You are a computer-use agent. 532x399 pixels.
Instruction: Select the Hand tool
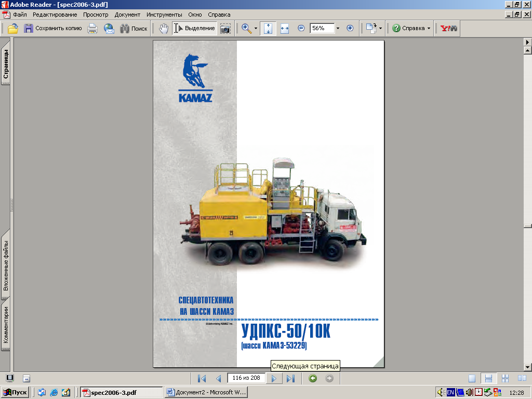coord(164,28)
